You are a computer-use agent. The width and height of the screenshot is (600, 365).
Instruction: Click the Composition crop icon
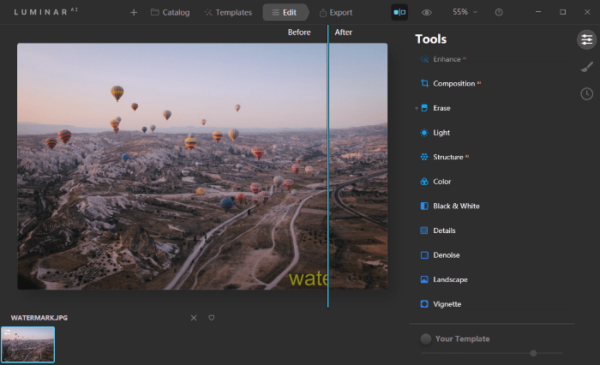point(424,83)
